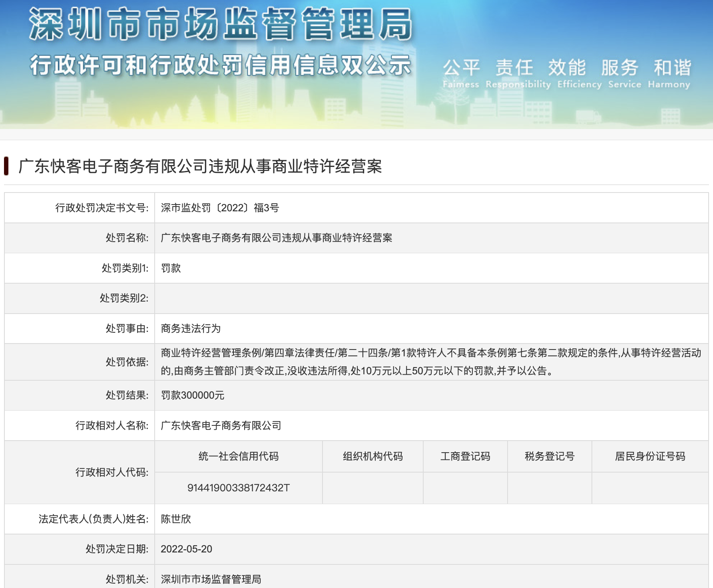Click the legal basis text starting with 商业特许经营管理条例
The height and width of the screenshot is (588, 713).
[x=431, y=362]
